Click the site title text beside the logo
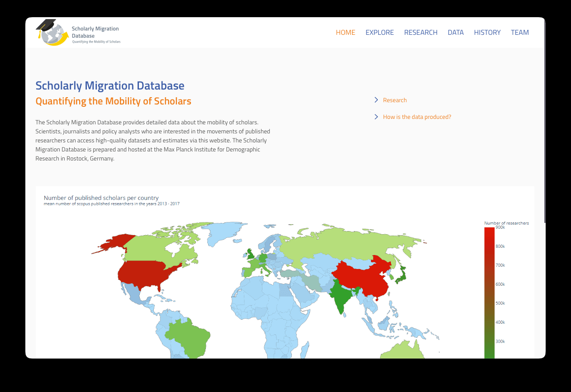 click(x=95, y=32)
